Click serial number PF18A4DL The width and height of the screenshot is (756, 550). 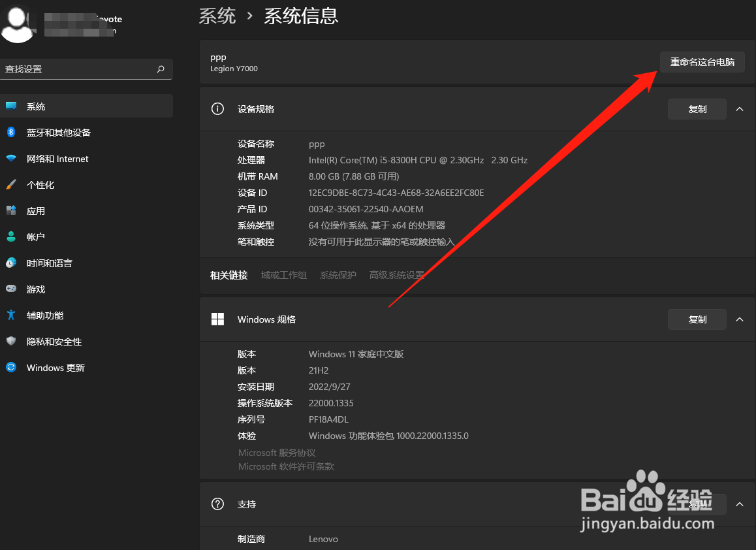point(328,419)
